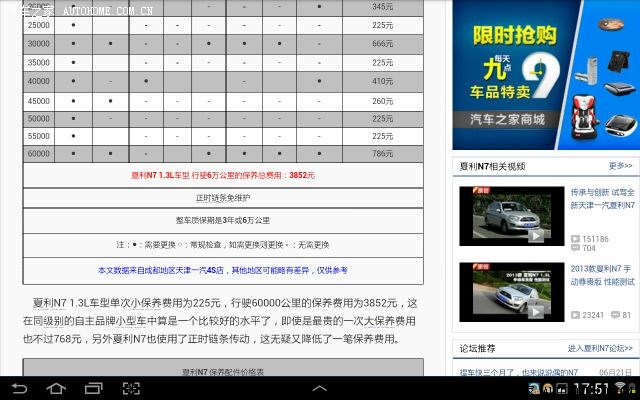
Task: Open 夏利N7 保养配件价格表 header
Action: point(223,371)
